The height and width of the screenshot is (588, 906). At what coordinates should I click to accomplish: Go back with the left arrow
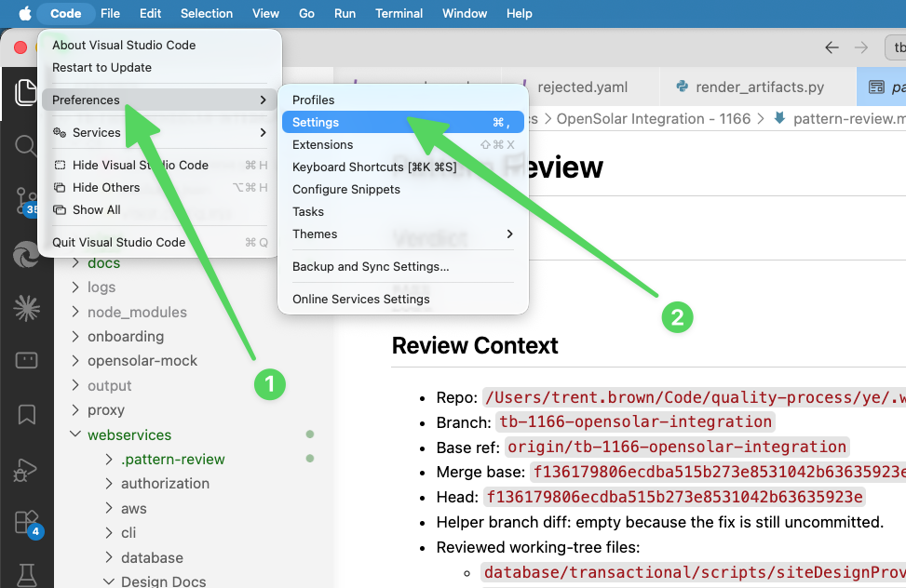pyautogui.click(x=832, y=47)
